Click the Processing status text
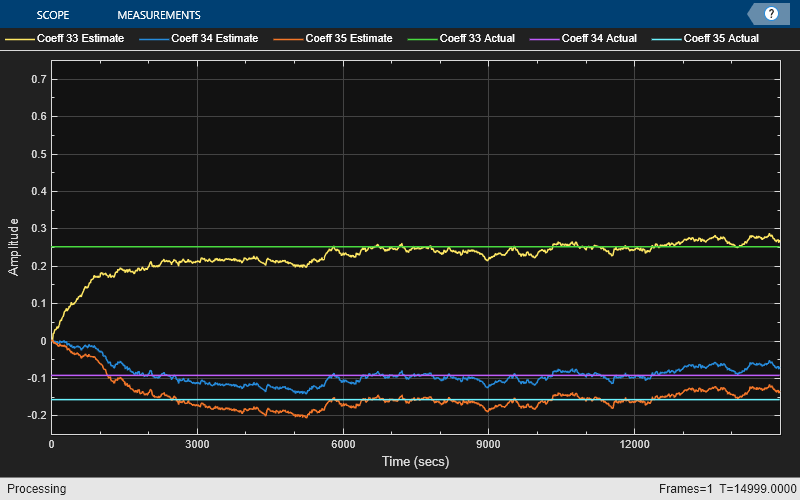The image size is (800, 500). tap(35, 489)
